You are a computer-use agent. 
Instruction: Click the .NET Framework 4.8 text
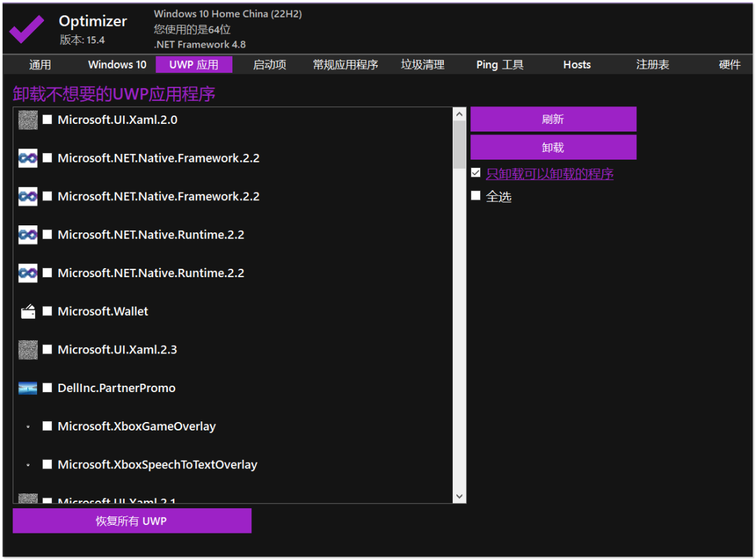coord(199,44)
